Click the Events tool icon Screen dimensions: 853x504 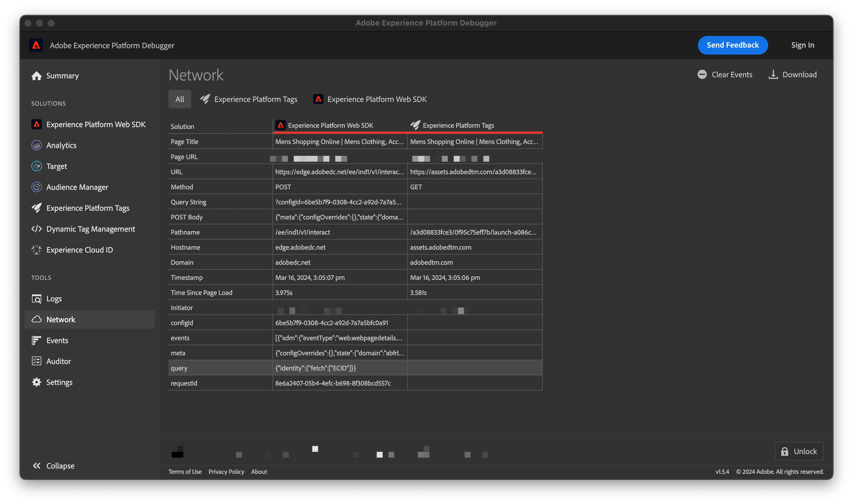coord(36,340)
